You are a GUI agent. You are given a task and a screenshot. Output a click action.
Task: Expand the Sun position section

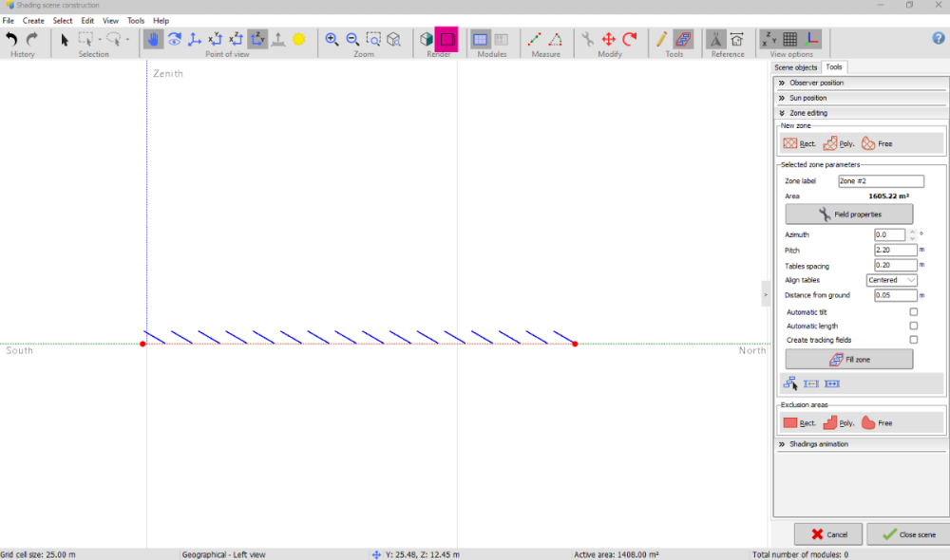click(x=807, y=98)
